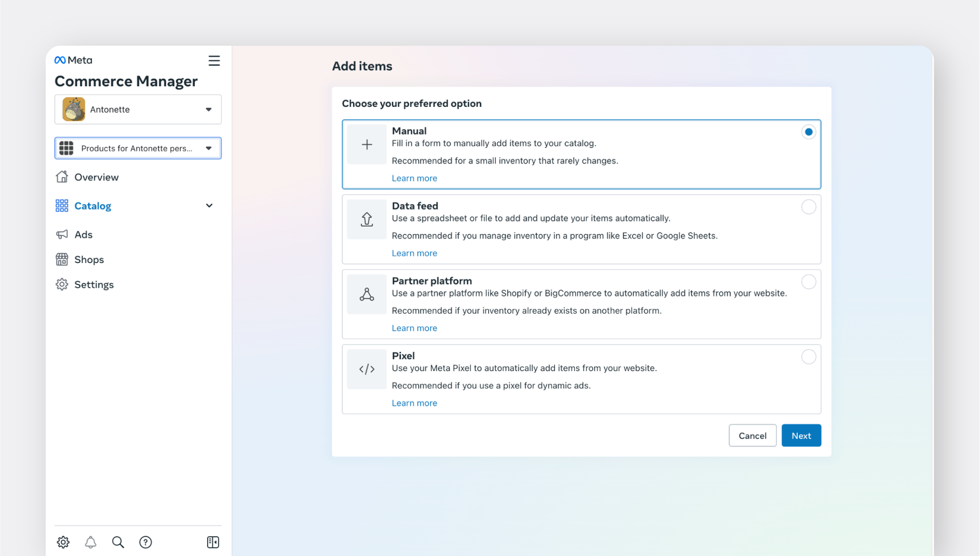Expand the Catalog section in sidebar
This screenshot has height=556, width=980.
[210, 205]
